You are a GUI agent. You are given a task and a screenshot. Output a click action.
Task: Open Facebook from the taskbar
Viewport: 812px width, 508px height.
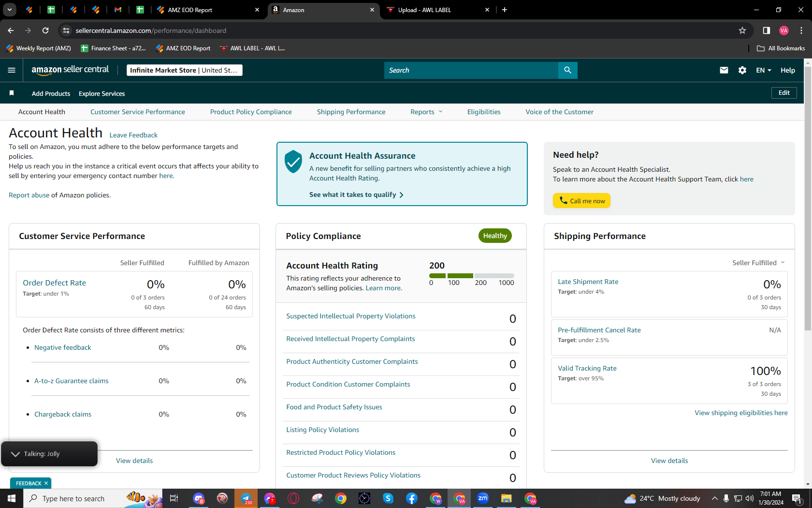(412, 498)
